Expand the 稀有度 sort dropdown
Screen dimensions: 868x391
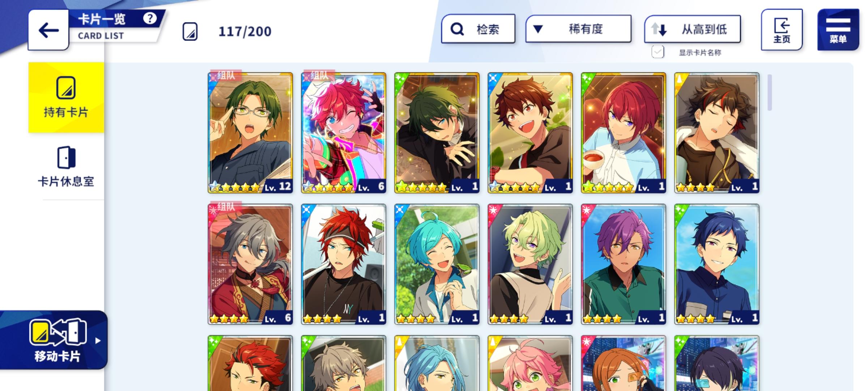coord(578,29)
